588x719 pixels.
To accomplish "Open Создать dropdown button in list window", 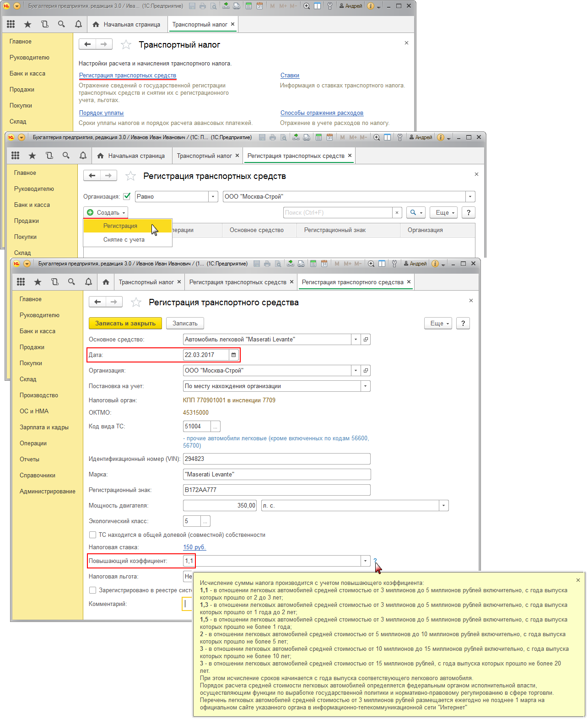I will click(x=106, y=212).
